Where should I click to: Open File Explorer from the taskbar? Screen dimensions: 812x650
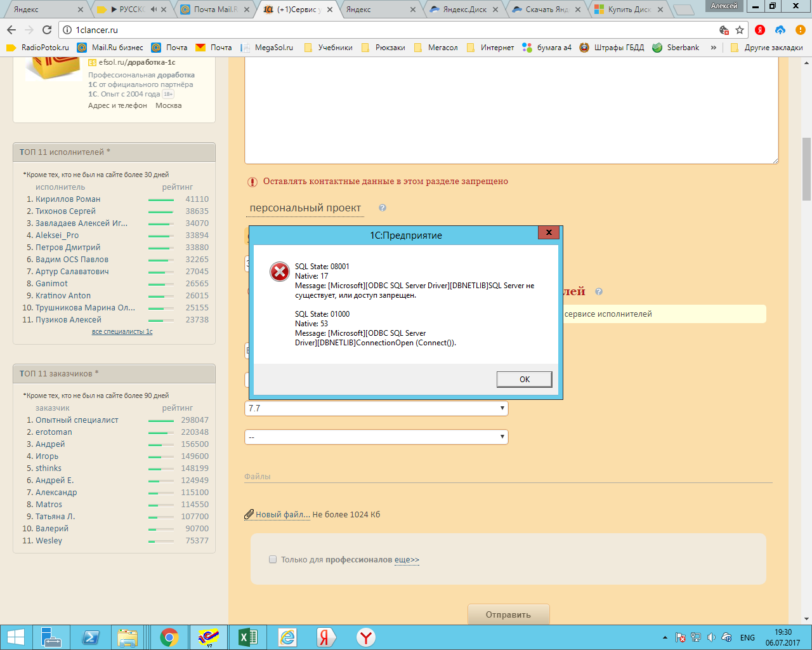coord(128,637)
